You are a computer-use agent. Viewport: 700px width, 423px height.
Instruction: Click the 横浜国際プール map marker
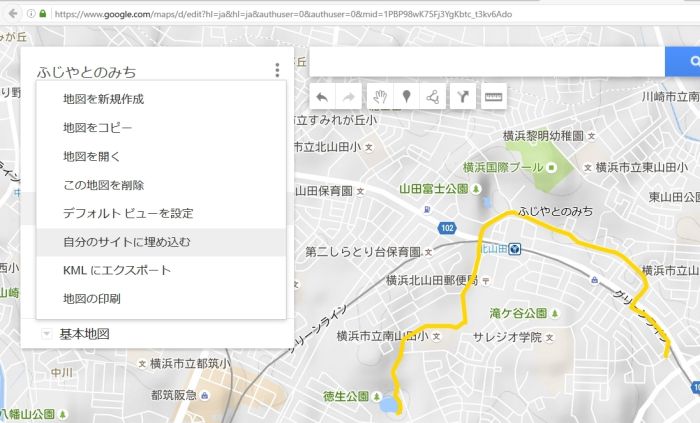[x=552, y=168]
